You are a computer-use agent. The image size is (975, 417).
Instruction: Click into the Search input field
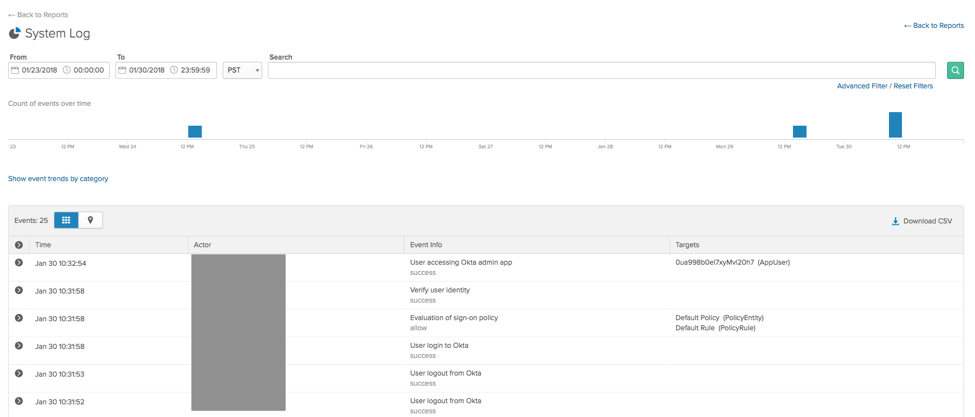click(x=601, y=71)
